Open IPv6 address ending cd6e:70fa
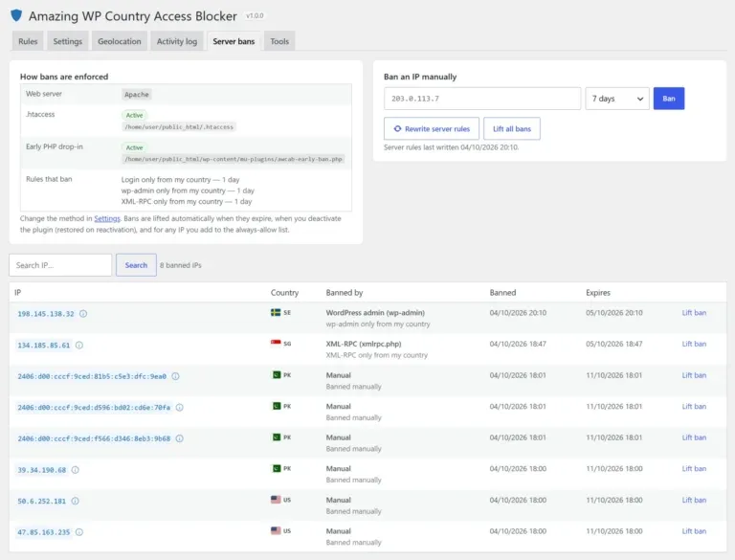This screenshot has width=735, height=560. [x=94, y=408]
